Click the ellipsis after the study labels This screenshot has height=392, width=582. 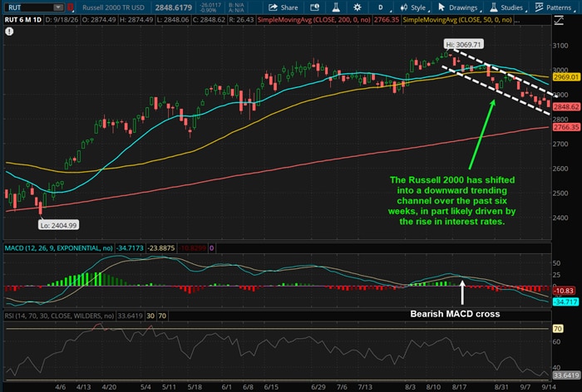coord(517,20)
